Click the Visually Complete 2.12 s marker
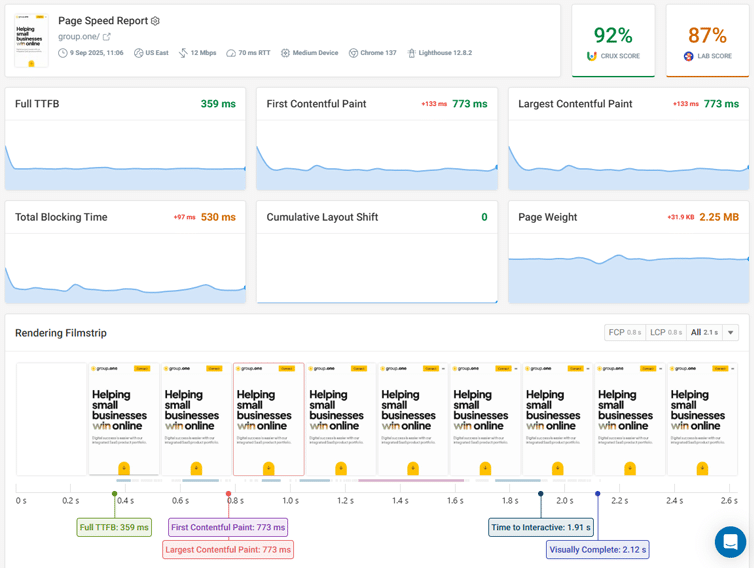The height and width of the screenshot is (568, 754). [x=598, y=549]
